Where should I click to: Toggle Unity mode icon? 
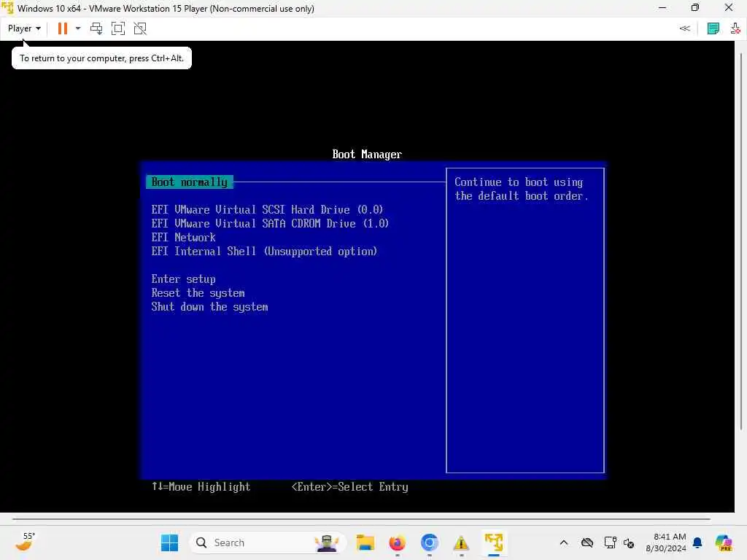(x=140, y=28)
